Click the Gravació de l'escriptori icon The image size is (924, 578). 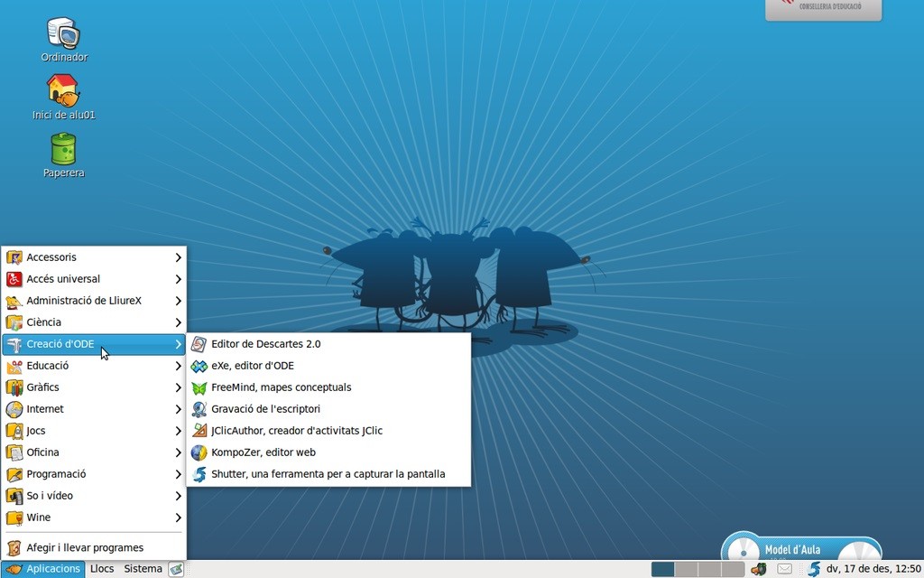tap(199, 409)
